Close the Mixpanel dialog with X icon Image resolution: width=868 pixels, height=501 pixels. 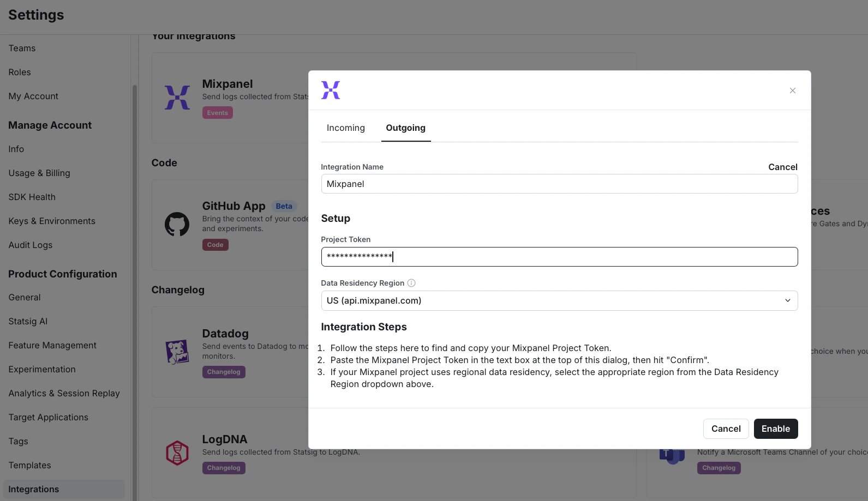[792, 90]
